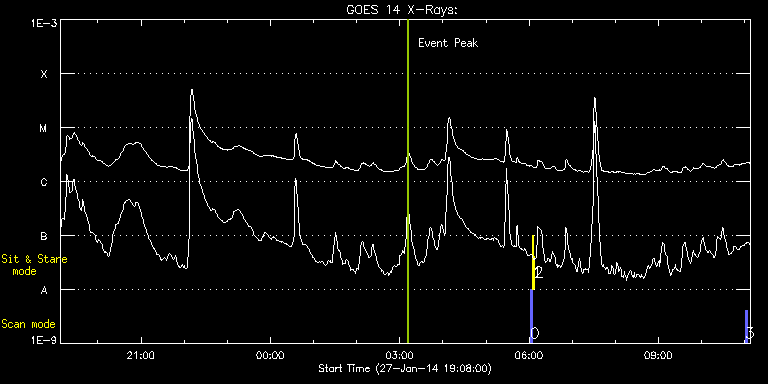768x384 pixels.
Task: Click the Sit & Stare mode label
Action: click(34, 265)
